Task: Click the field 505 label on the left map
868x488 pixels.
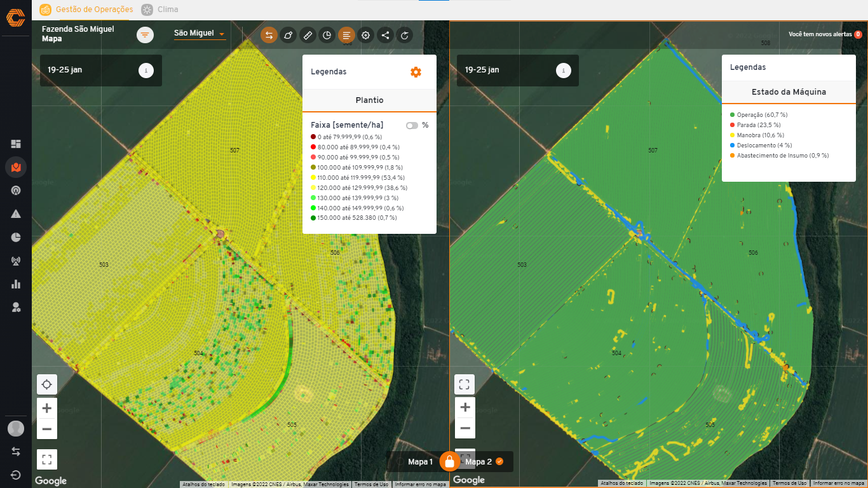Action: (x=292, y=424)
